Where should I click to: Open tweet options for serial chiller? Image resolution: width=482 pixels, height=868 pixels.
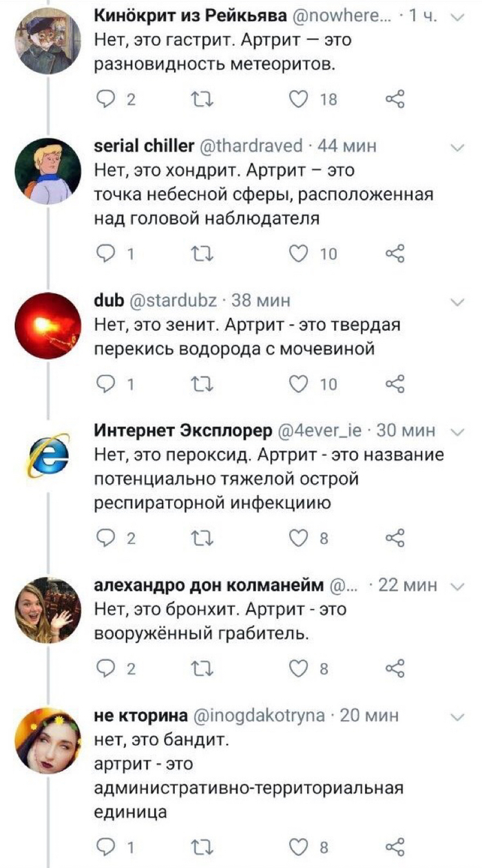point(457,147)
